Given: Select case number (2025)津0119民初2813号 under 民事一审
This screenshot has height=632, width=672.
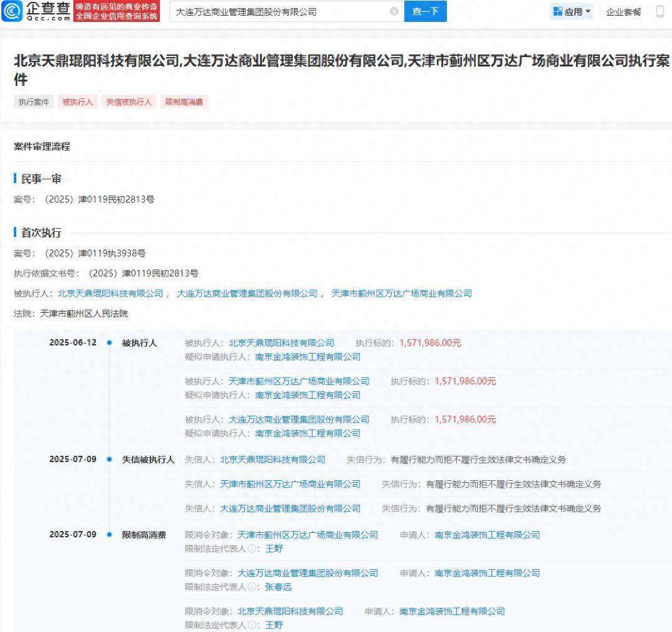Looking at the screenshot, I should pos(99,199).
